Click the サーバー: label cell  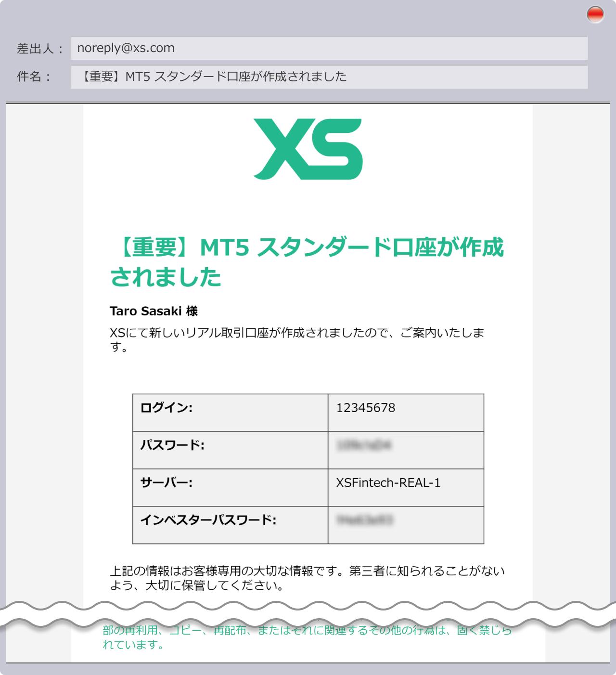[231, 488]
